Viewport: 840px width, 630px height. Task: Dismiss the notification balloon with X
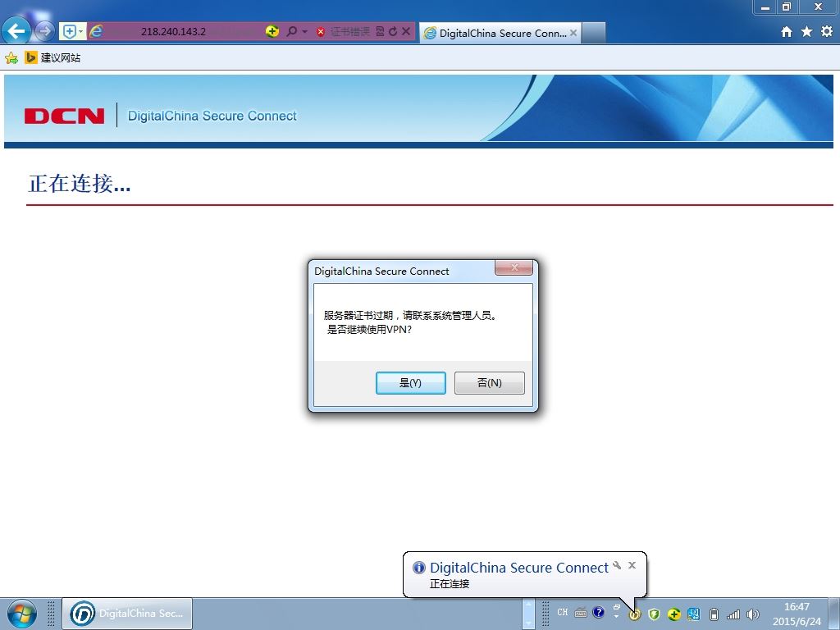point(632,565)
